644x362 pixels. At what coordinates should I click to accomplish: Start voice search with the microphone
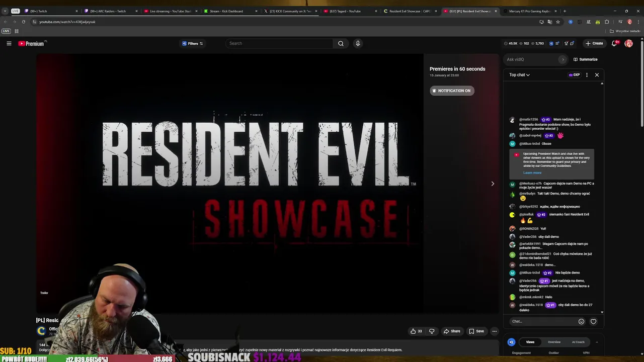click(x=358, y=43)
